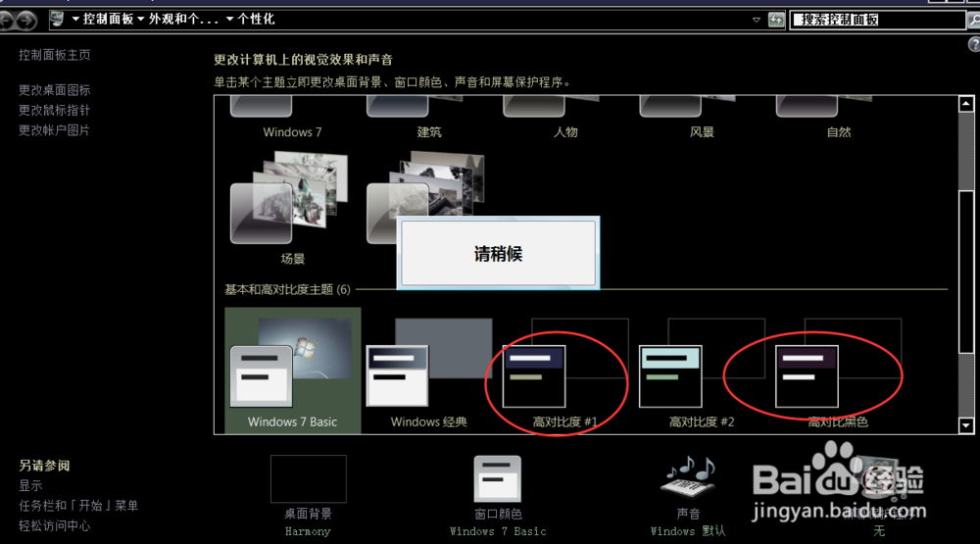Expand the 控制面板 breadcrumb arrow

tap(75, 19)
